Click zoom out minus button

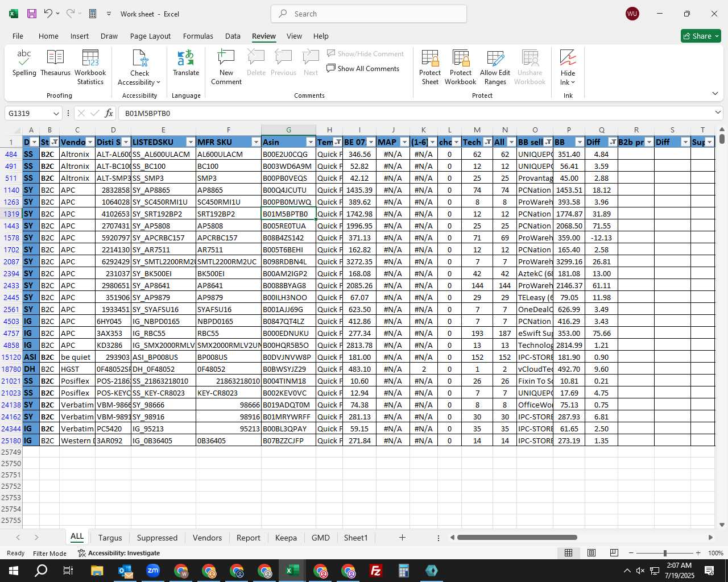[x=631, y=553]
